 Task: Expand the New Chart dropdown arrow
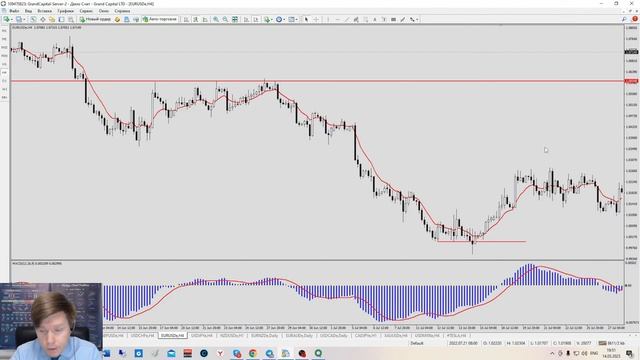(12, 19)
